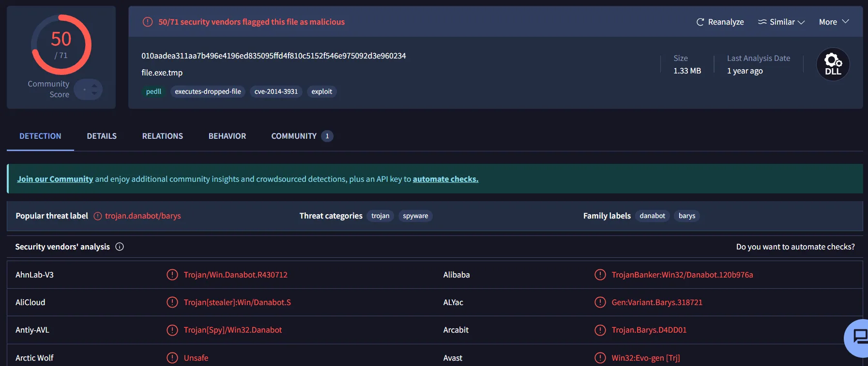
Task: Click the cve-2014-3931 tag
Action: click(276, 92)
